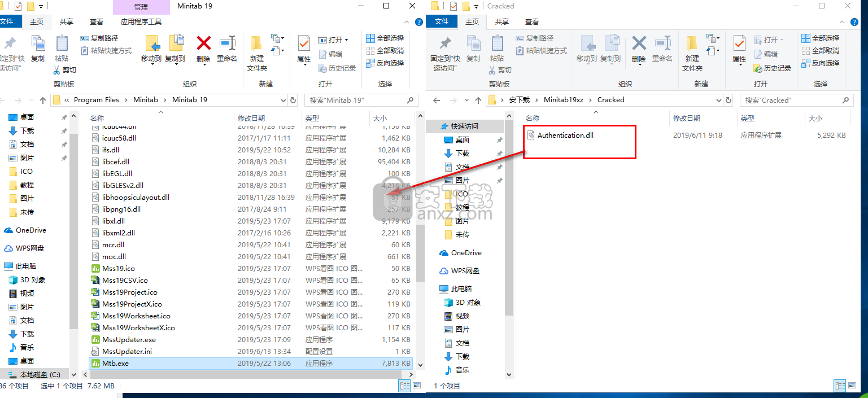Open the recent locations dropdown in the Cracked window
The image size is (868, 398).
[466, 100]
